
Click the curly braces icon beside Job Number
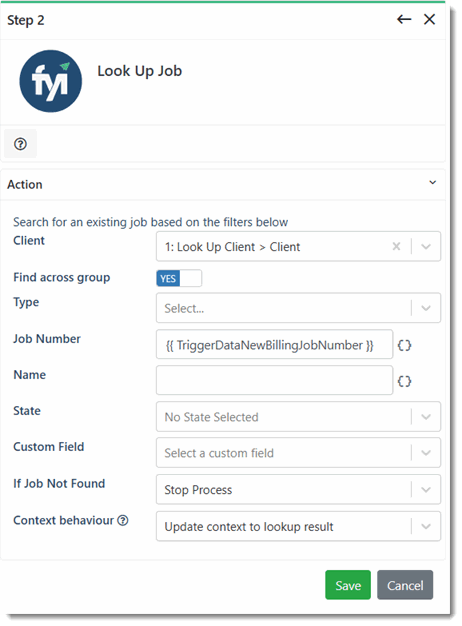[x=404, y=345]
